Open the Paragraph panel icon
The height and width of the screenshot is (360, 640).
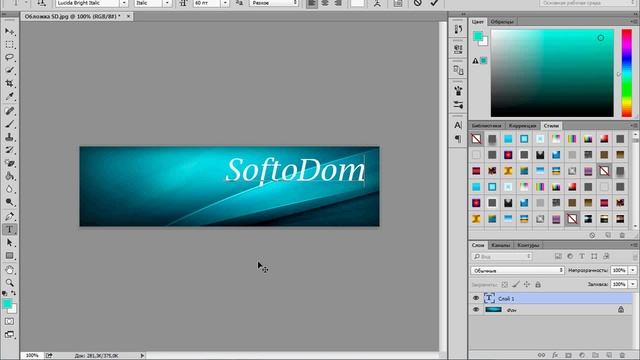tap(458, 139)
